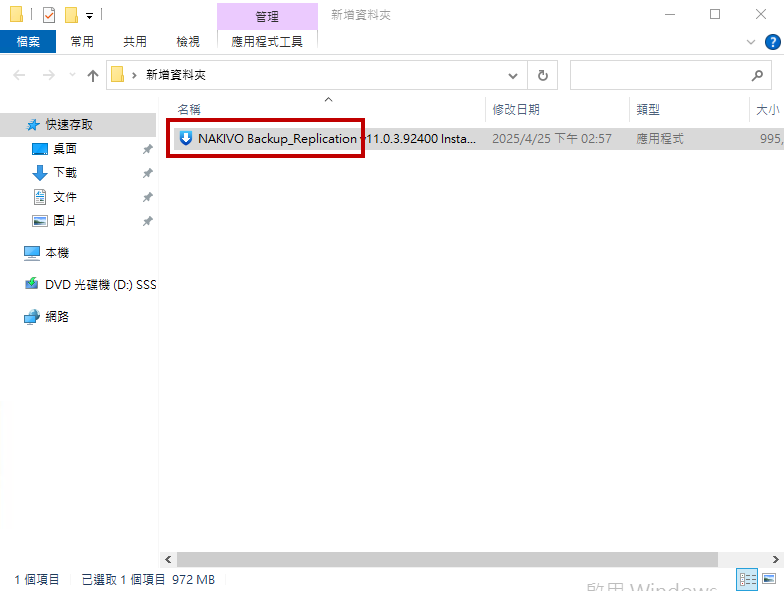The height and width of the screenshot is (591, 784).
Task: Go forward with the right arrow
Action: point(49,76)
